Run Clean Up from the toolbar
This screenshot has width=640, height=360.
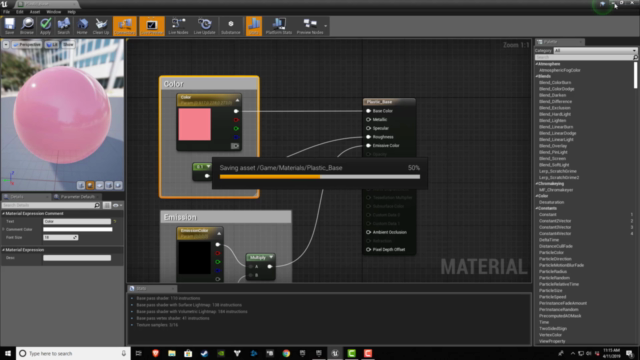point(100,26)
